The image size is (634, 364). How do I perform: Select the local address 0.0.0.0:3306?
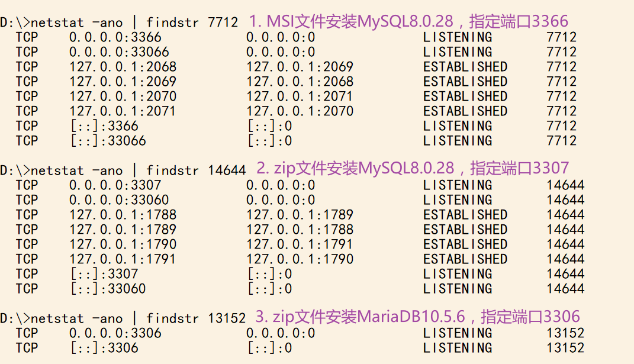click(115, 333)
